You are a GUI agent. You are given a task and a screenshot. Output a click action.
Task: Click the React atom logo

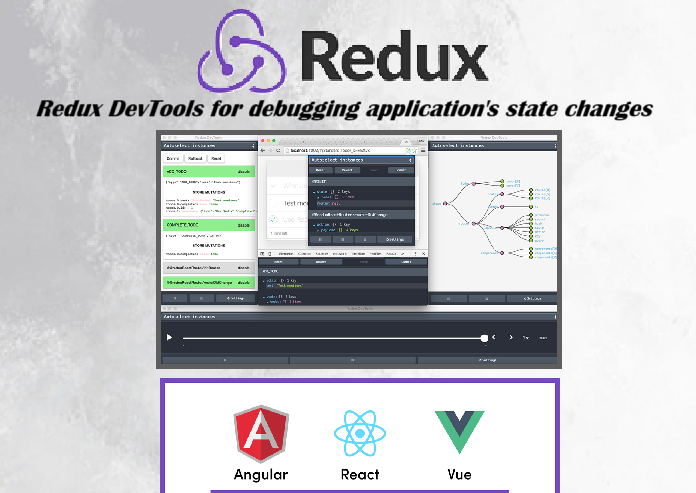[x=360, y=433]
